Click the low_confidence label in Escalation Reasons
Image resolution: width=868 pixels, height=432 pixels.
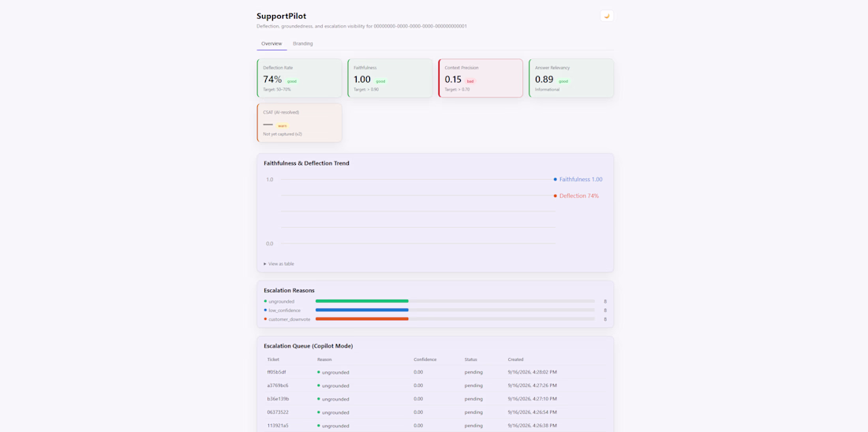click(x=285, y=311)
